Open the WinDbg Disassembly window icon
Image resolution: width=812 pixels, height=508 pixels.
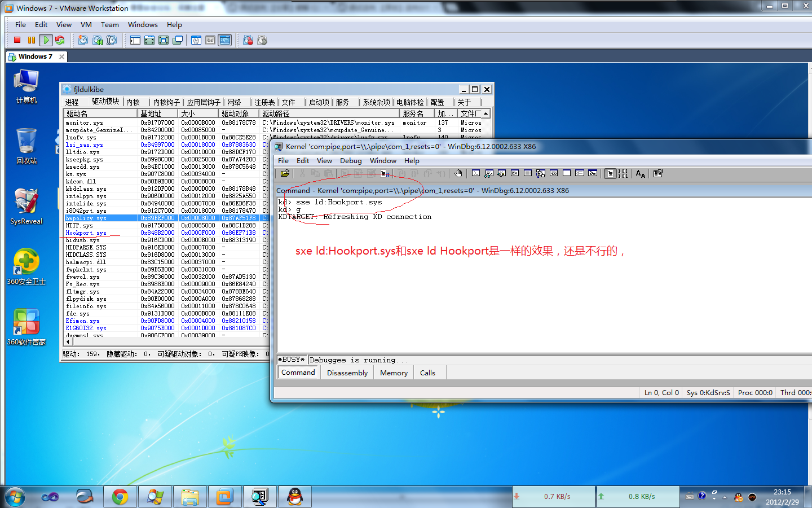(554, 173)
